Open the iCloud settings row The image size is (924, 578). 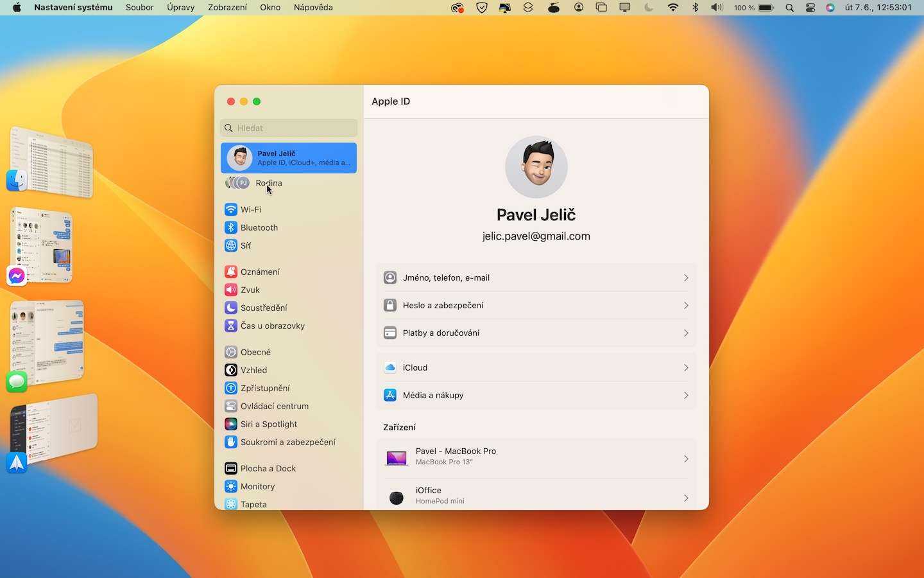pyautogui.click(x=536, y=367)
